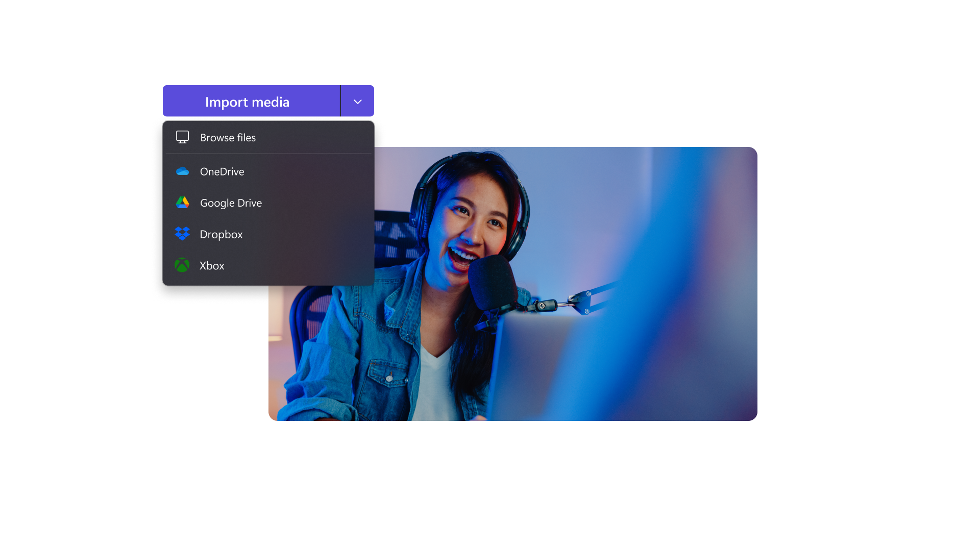980x551 pixels.
Task: Click the Google Drive triangle icon
Action: pyautogui.click(x=182, y=203)
